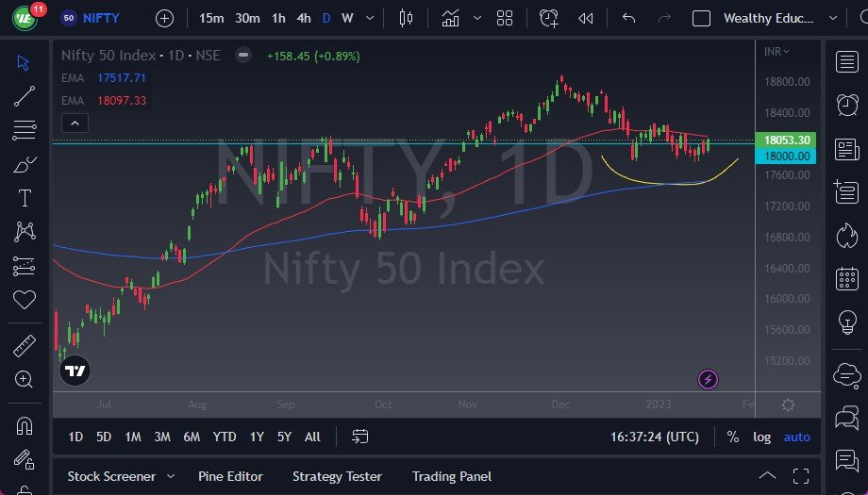Screen dimensions: 868x495
Task: Open the hotlists flame icon
Action: [847, 236]
